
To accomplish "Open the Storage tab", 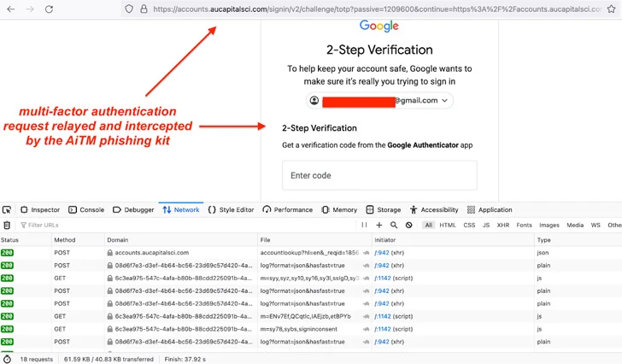I will tap(383, 209).
